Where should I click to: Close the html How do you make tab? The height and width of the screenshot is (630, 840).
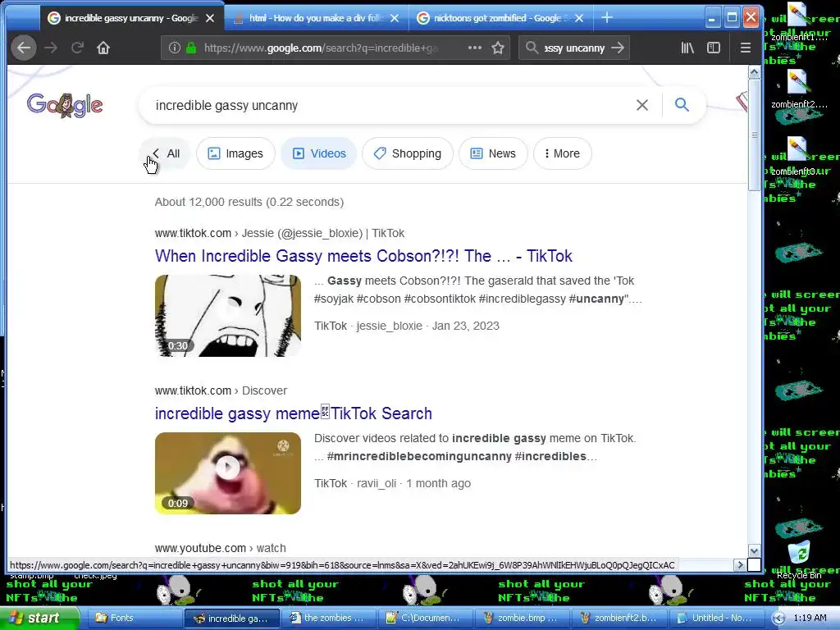395,18
